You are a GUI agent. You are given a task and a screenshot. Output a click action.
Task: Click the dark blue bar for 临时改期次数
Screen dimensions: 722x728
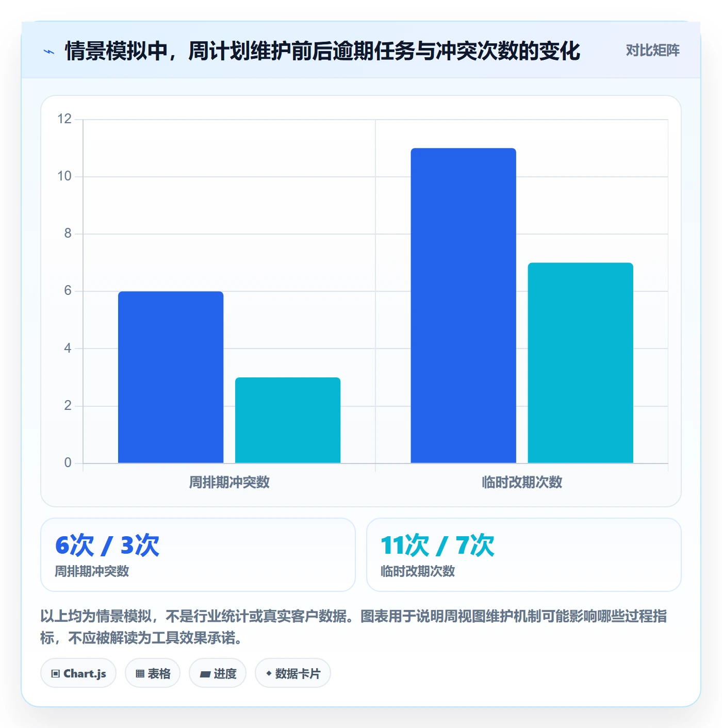tap(463, 305)
